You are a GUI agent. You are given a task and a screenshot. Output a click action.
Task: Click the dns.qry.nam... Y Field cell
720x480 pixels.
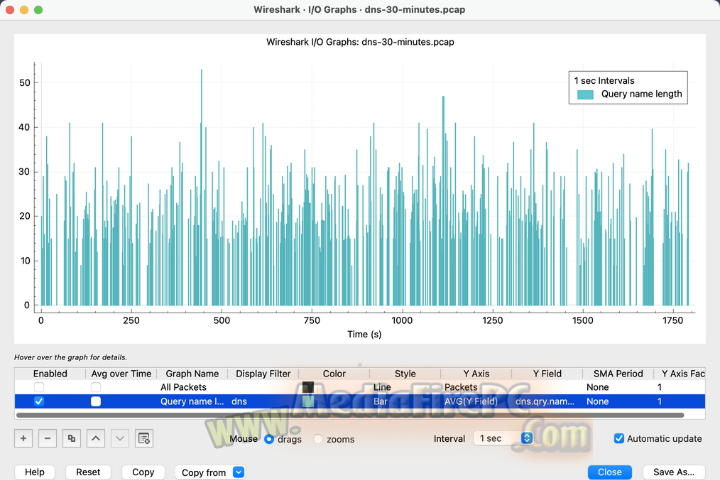point(545,401)
